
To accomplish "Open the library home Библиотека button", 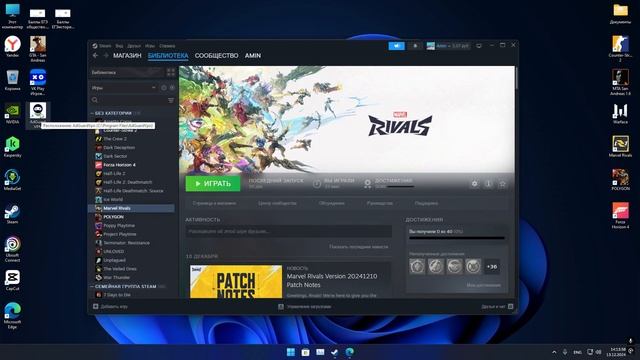I will click(127, 72).
